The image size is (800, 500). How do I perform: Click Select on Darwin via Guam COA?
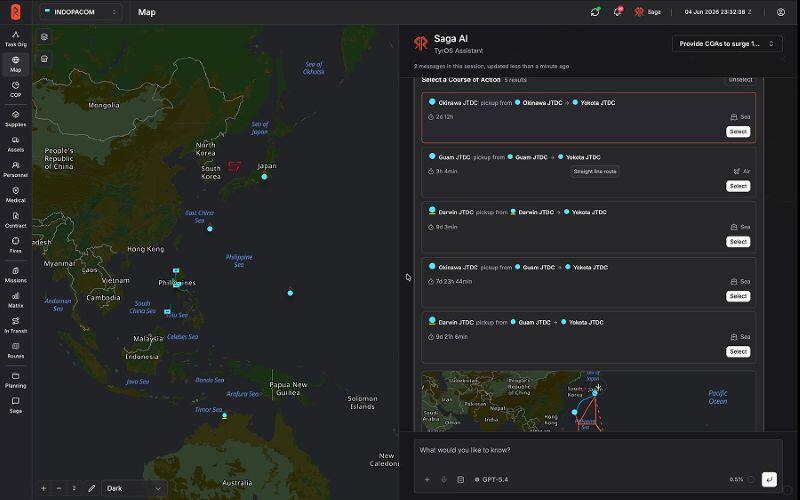738,352
